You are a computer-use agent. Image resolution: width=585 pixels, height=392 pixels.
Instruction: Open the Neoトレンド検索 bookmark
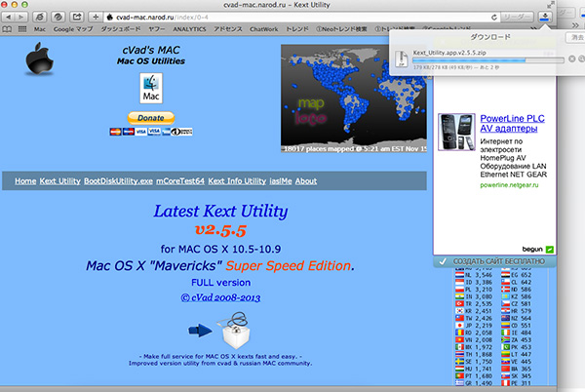pyautogui.click(x=341, y=29)
